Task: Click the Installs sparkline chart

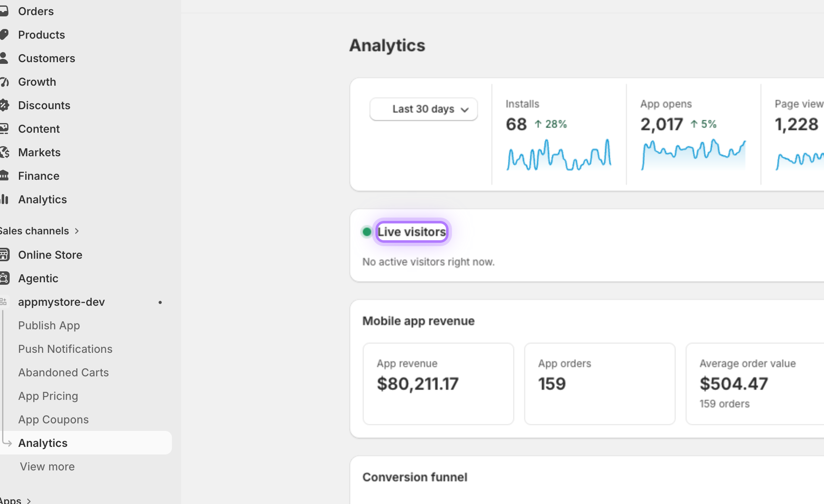Action: [559, 155]
